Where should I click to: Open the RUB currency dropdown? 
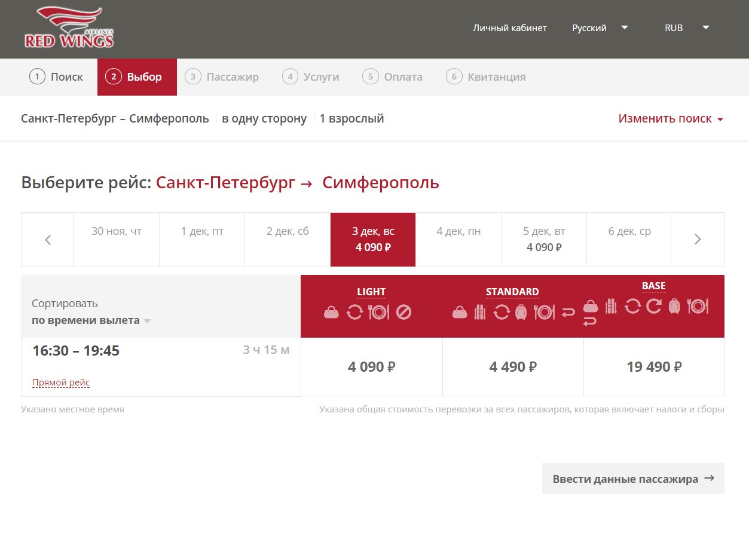(x=687, y=28)
